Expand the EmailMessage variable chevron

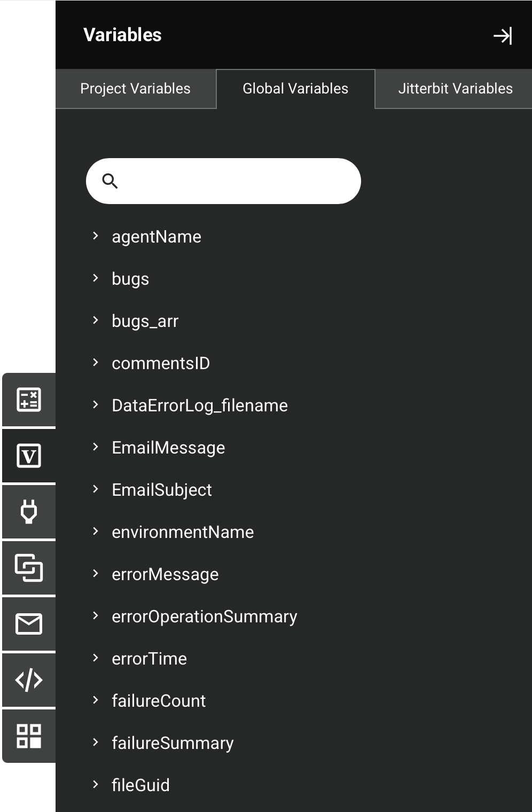96,447
